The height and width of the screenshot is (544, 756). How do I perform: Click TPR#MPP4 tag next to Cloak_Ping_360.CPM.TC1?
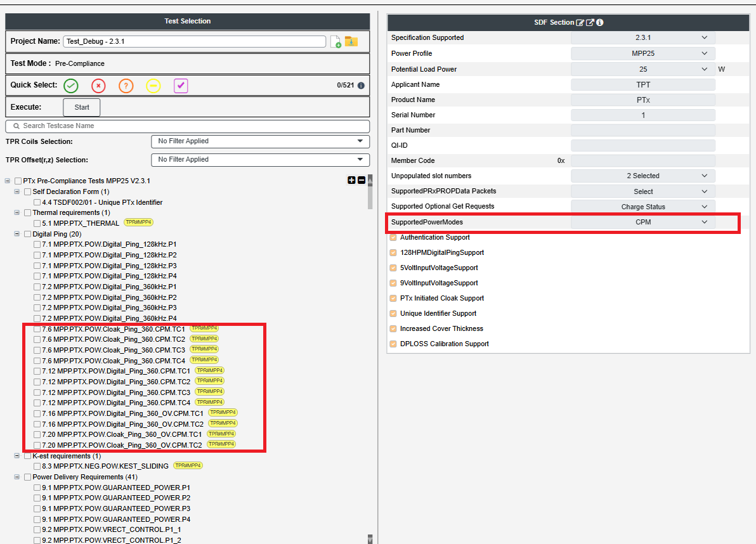pyautogui.click(x=204, y=328)
